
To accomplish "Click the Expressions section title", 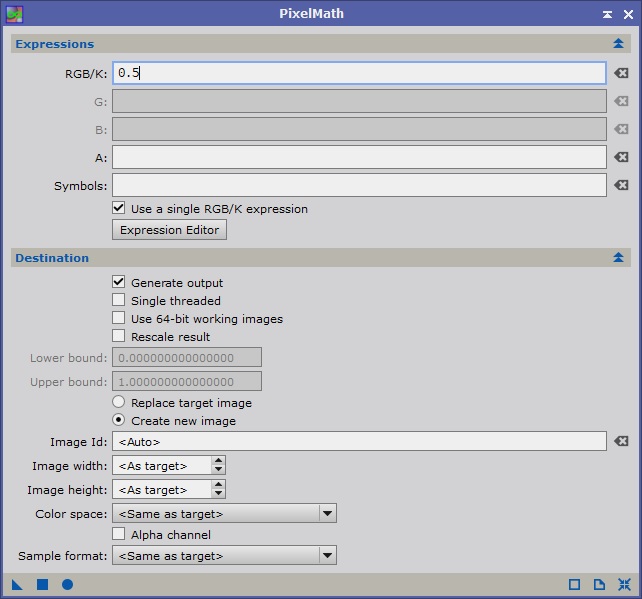I will tap(55, 44).
